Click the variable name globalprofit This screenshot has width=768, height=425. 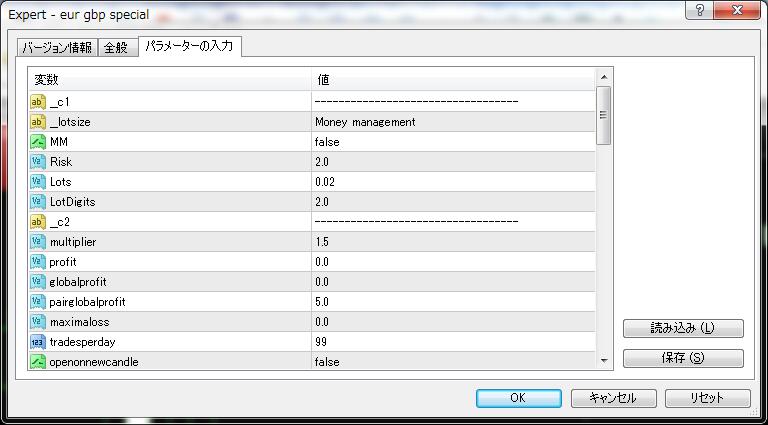pyautogui.click(x=78, y=282)
